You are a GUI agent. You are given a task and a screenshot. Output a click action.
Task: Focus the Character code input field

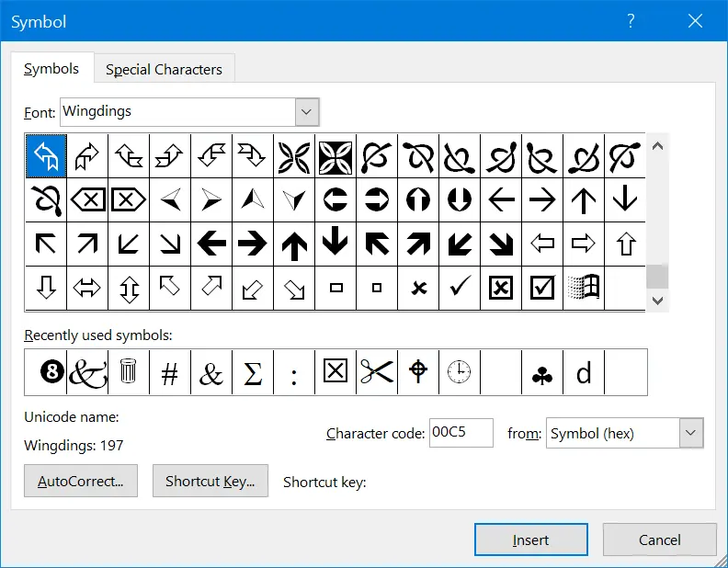coord(461,433)
